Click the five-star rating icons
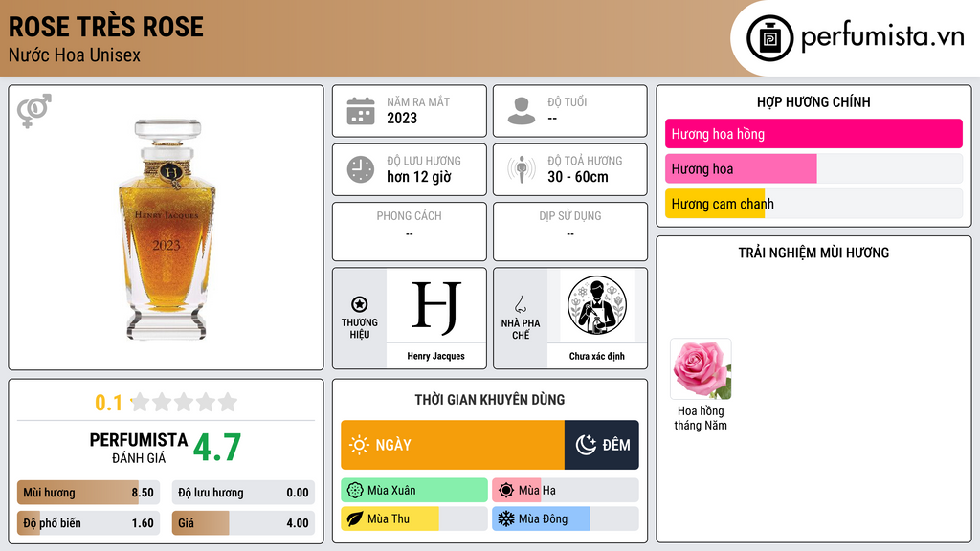This screenshot has width=980, height=551. [x=185, y=402]
